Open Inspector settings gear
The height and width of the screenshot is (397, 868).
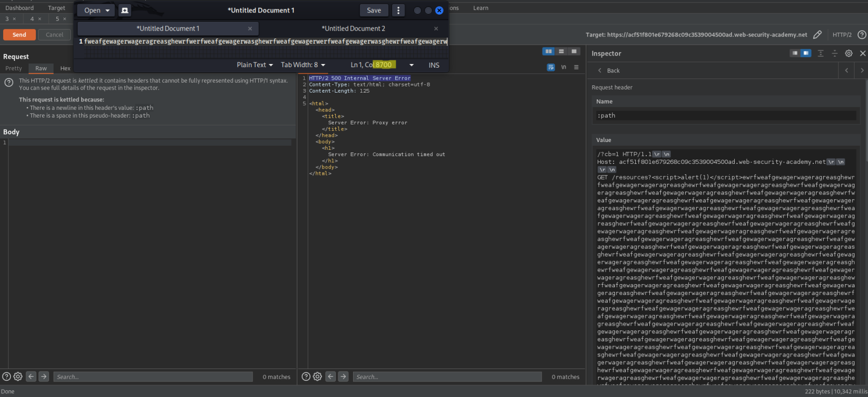click(849, 54)
